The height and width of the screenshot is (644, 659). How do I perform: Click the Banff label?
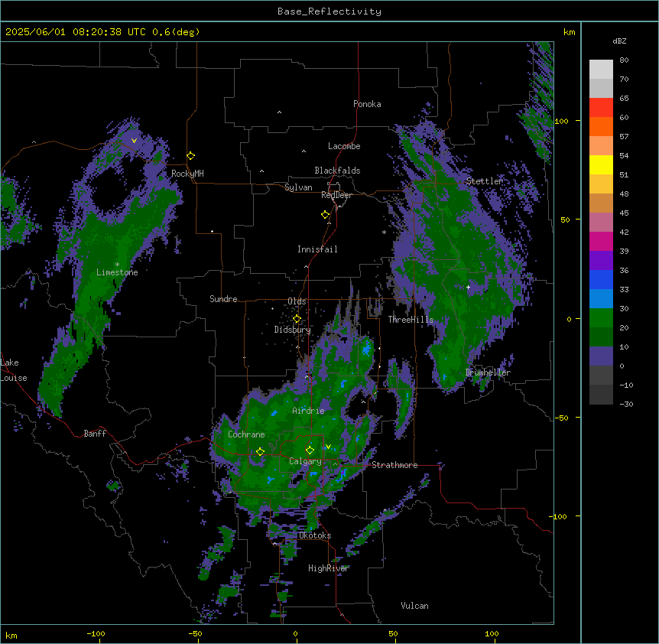click(x=95, y=434)
